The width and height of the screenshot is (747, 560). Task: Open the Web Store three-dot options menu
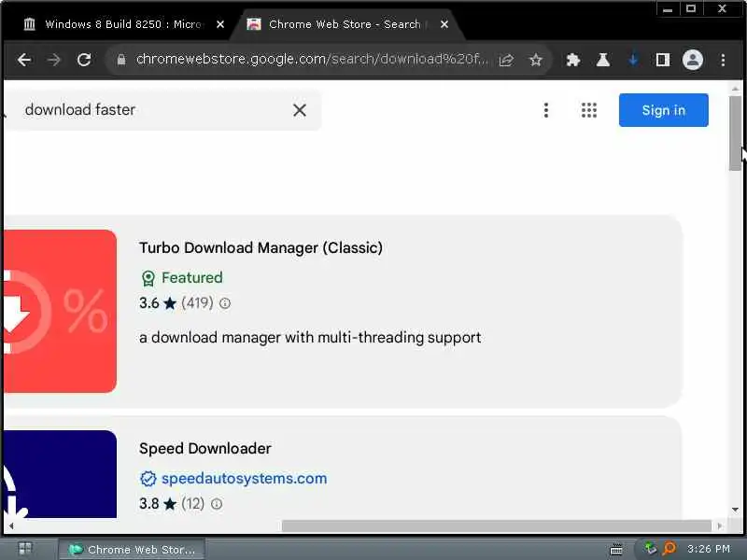[546, 110]
